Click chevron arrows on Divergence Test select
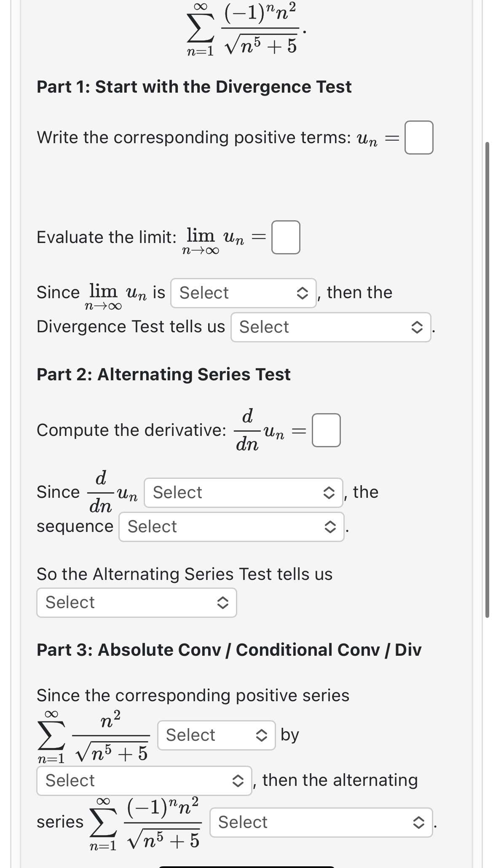Image resolution: width=493 pixels, height=868 pixels. [x=416, y=327]
